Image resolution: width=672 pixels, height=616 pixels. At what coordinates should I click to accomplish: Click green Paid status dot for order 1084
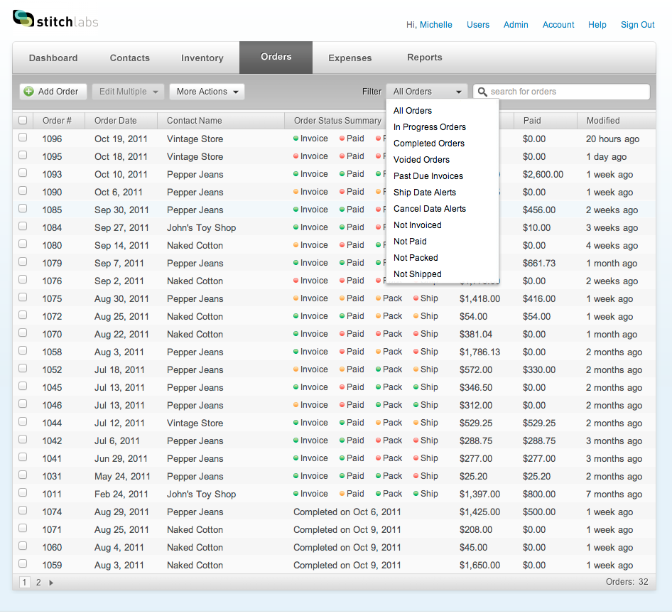[342, 227]
